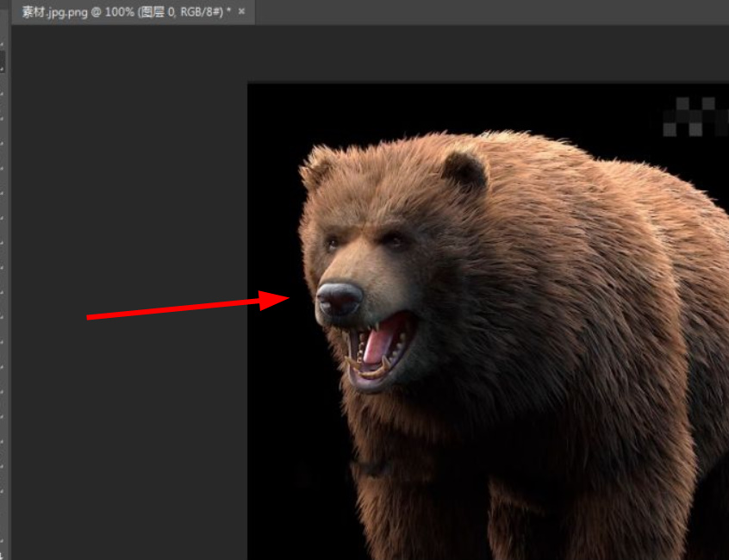729x560 pixels.
Task: Click the tail end of the red arrow
Action: point(90,317)
